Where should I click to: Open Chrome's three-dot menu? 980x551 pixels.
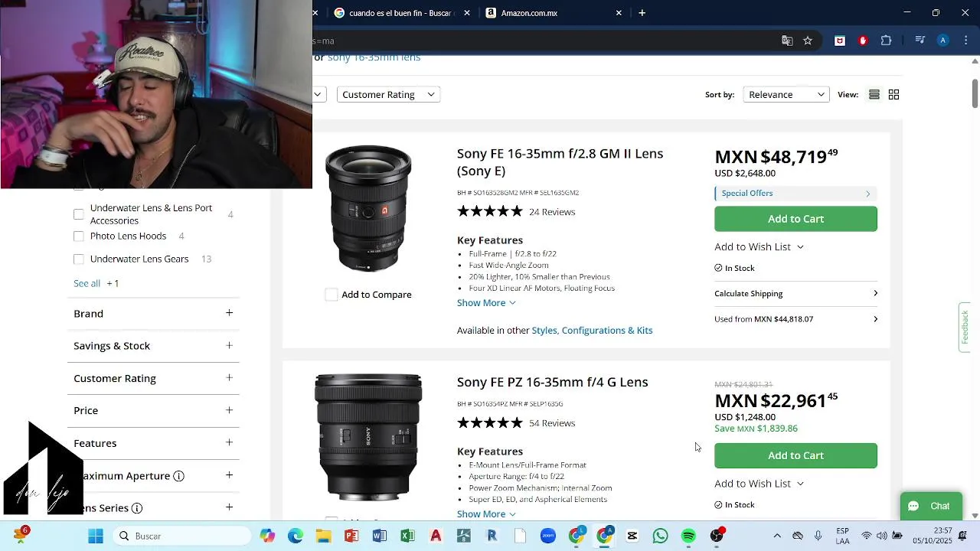[x=966, y=41]
